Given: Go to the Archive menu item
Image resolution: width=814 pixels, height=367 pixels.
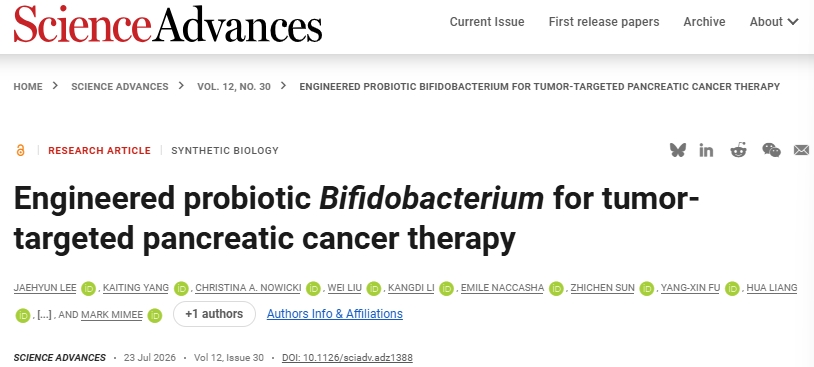Looking at the screenshot, I should [x=704, y=22].
